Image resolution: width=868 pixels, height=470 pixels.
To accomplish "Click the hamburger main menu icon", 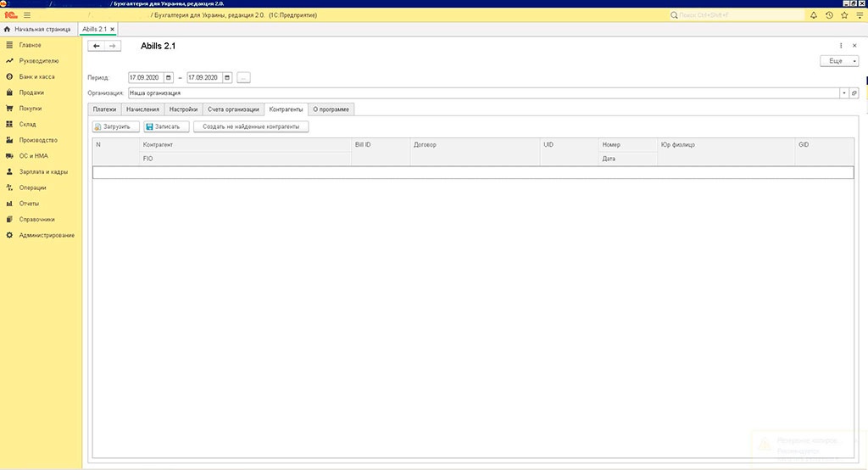I will [27, 15].
